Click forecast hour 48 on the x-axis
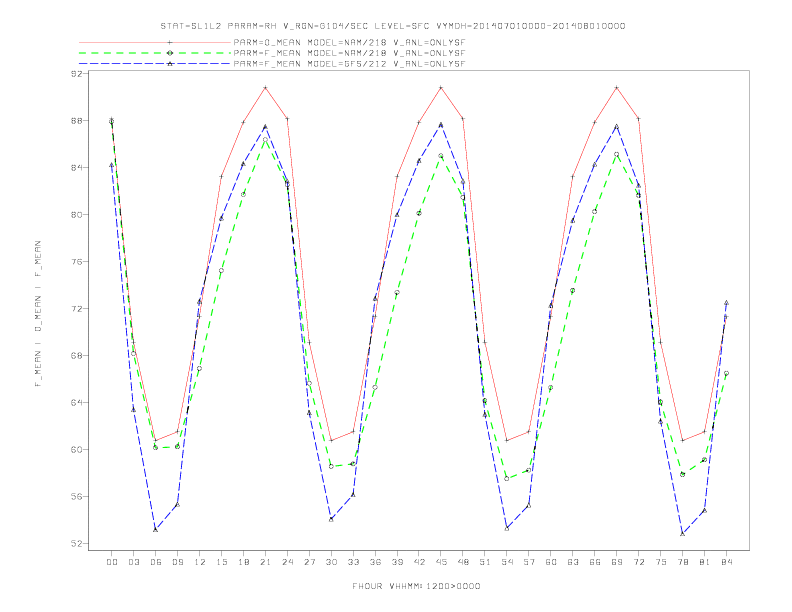This screenshot has height=612, width=792. pos(463,562)
